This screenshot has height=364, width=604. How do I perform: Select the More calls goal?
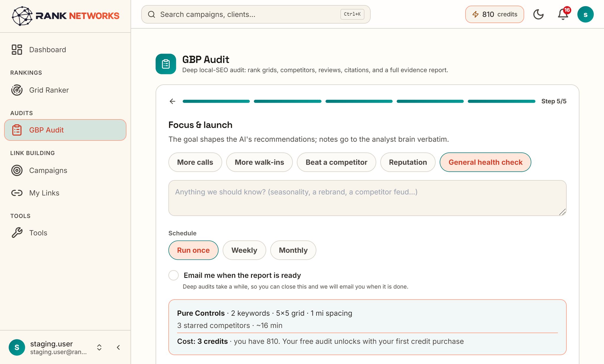(195, 162)
